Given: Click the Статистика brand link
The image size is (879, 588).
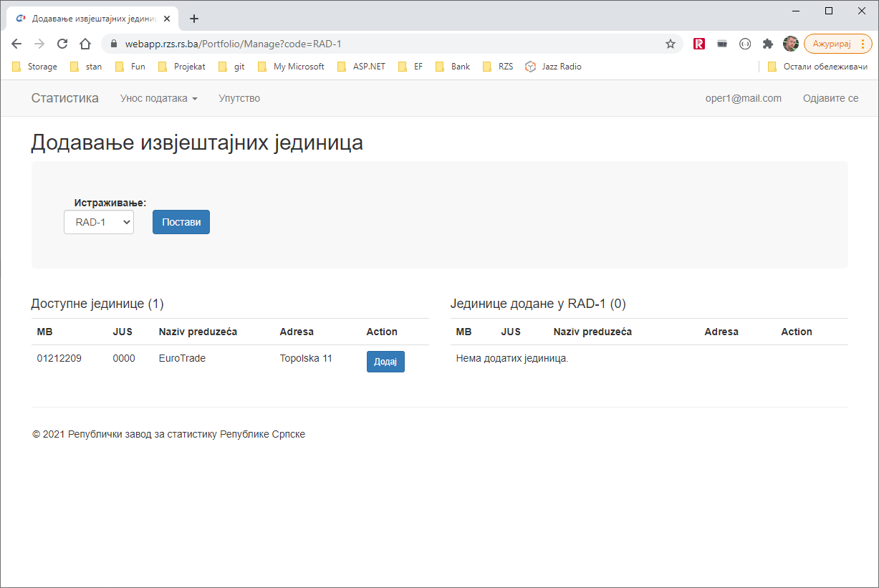Looking at the screenshot, I should click(64, 98).
